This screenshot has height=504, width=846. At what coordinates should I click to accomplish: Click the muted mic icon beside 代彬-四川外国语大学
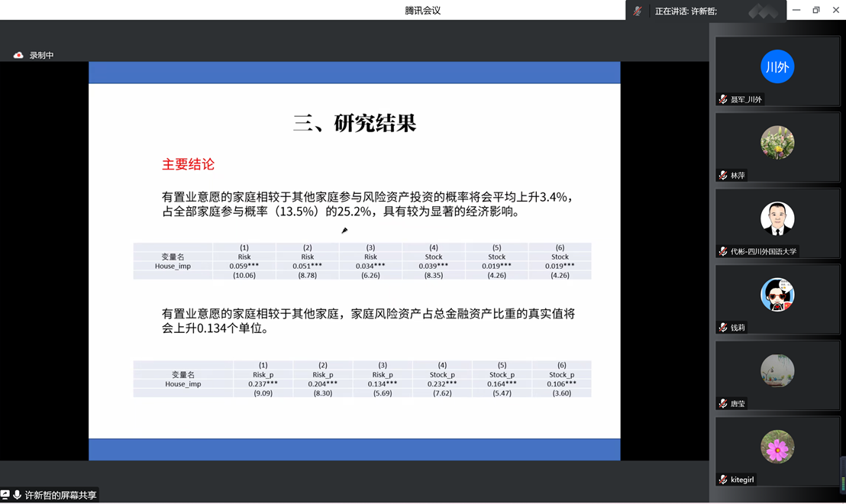coord(723,251)
